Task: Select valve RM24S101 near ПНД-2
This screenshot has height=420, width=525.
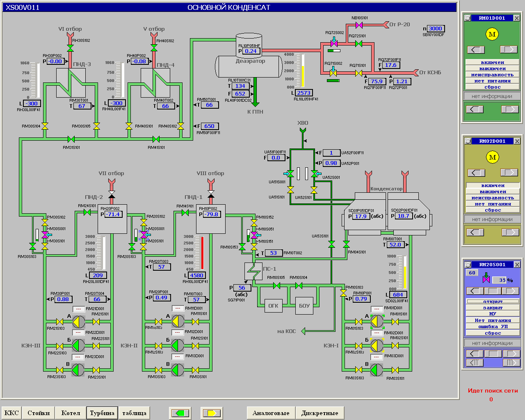Action: pos(87,212)
